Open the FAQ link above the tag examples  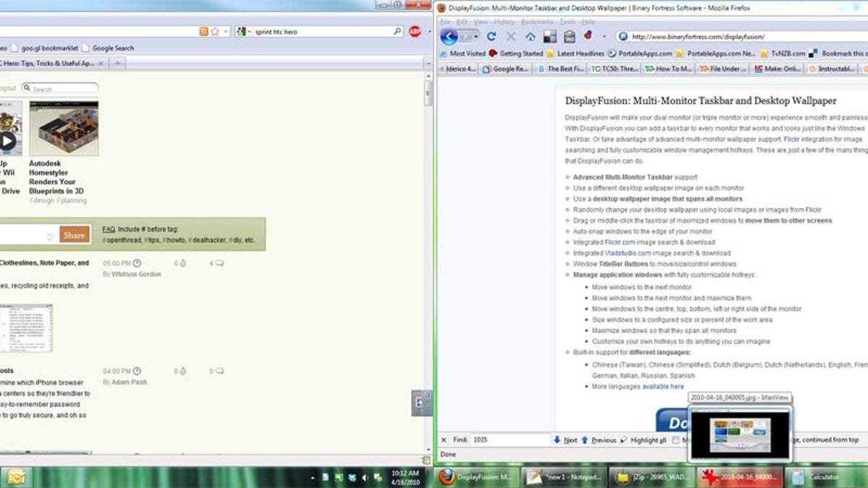click(109, 228)
